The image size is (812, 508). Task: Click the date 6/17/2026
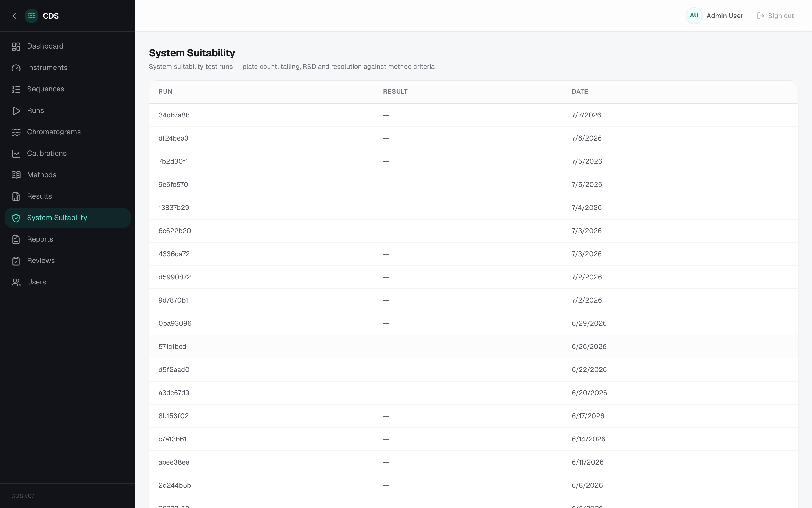tap(588, 416)
